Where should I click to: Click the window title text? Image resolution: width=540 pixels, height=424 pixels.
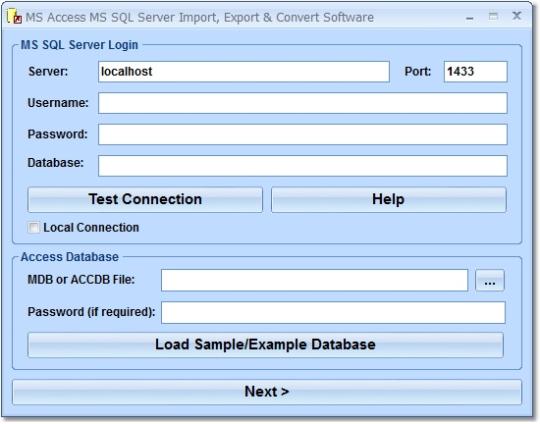coord(200,18)
